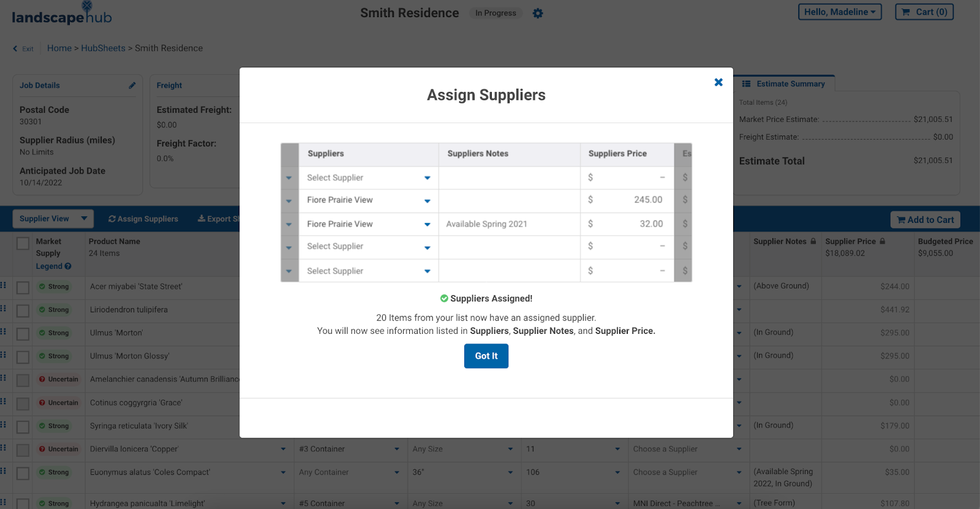Go to HubSheets in the breadcrumb

pos(103,48)
